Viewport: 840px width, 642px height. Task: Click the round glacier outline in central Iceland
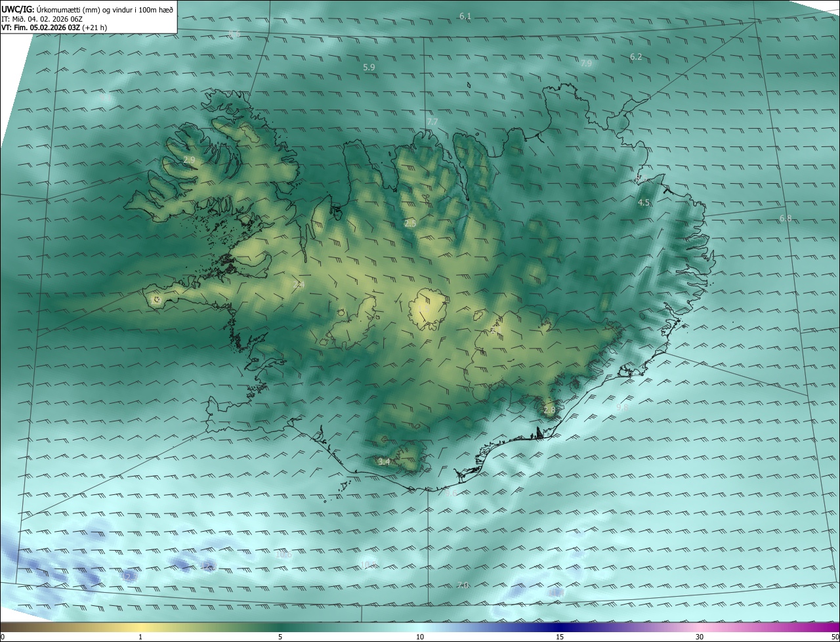428,309
